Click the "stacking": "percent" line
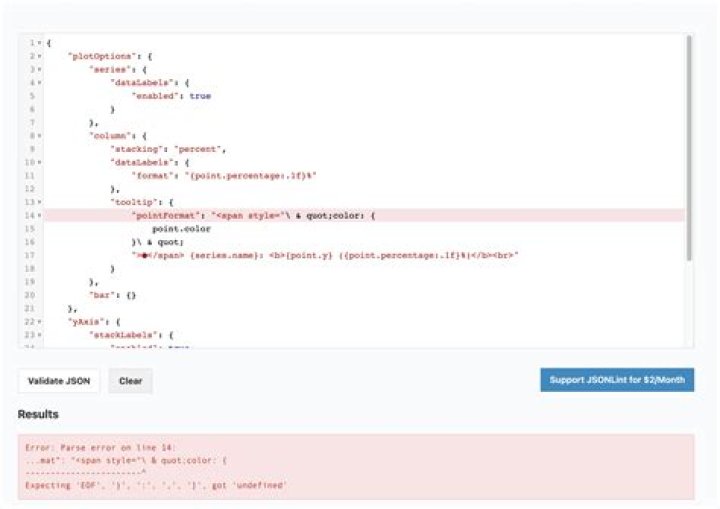 (168, 149)
